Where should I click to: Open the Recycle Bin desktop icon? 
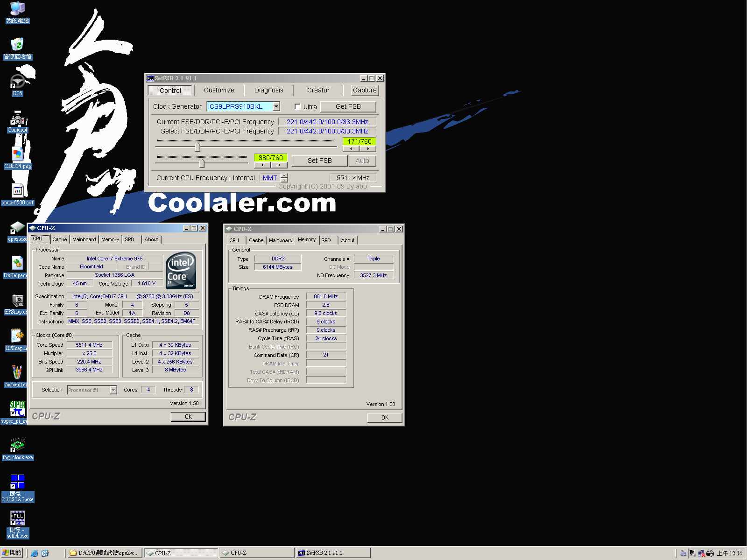[x=17, y=49]
